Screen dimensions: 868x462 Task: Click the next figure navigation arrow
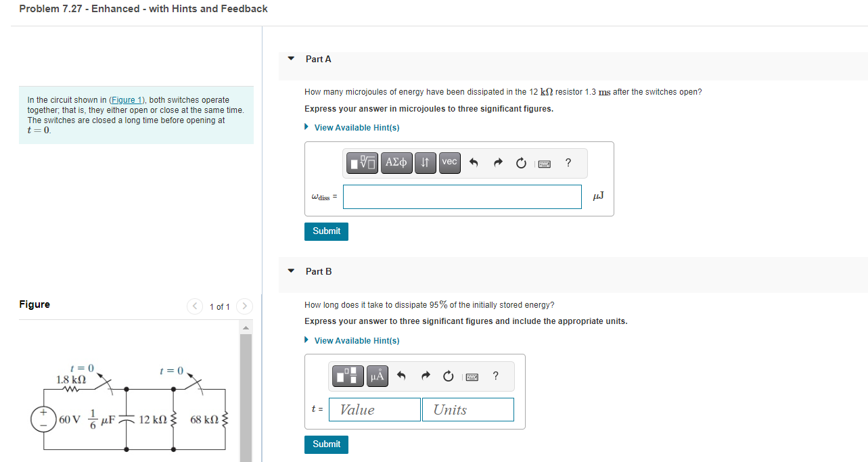coord(244,306)
